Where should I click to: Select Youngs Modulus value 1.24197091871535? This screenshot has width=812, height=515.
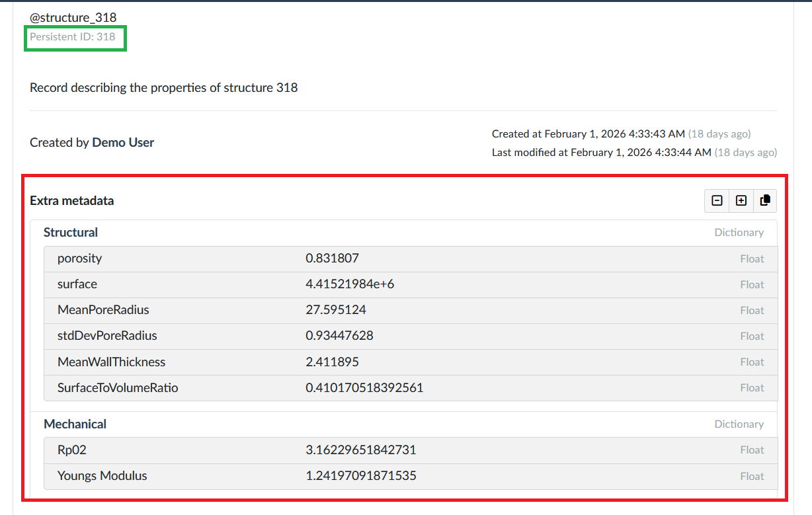361,476
